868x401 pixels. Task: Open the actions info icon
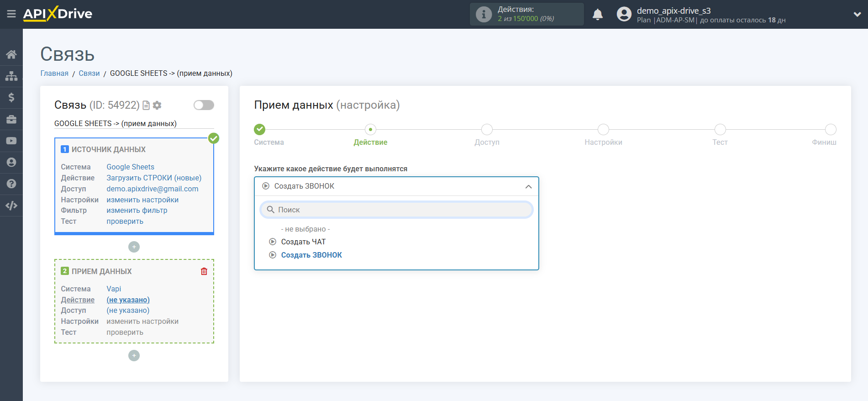coord(484,14)
